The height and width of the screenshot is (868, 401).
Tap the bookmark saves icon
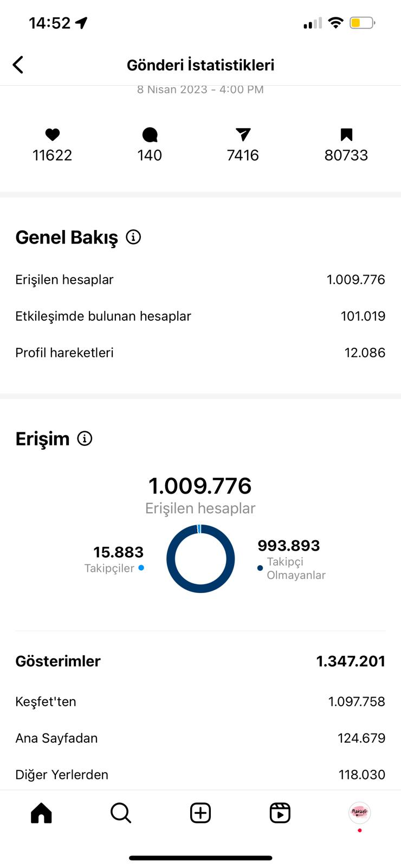pyautogui.click(x=346, y=135)
